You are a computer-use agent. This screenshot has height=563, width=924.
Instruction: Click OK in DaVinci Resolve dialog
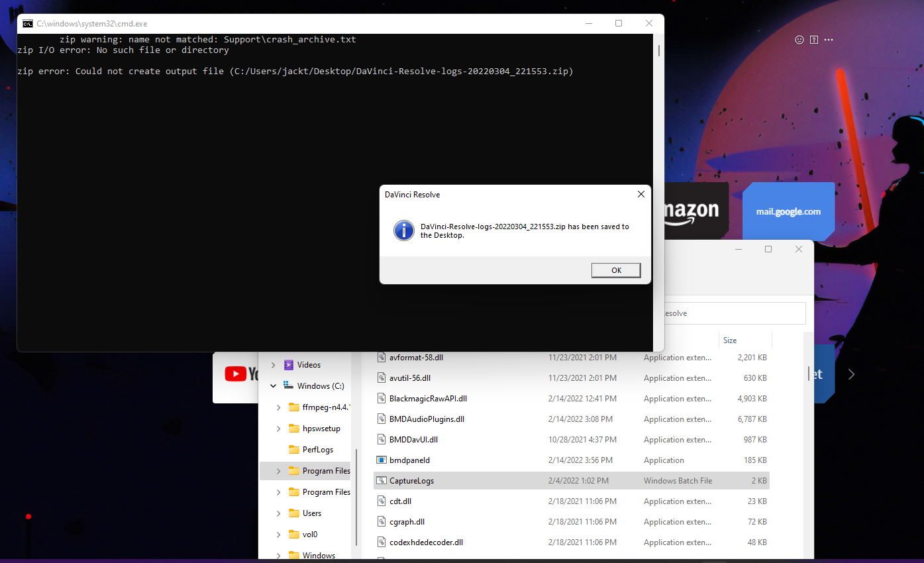pos(616,270)
